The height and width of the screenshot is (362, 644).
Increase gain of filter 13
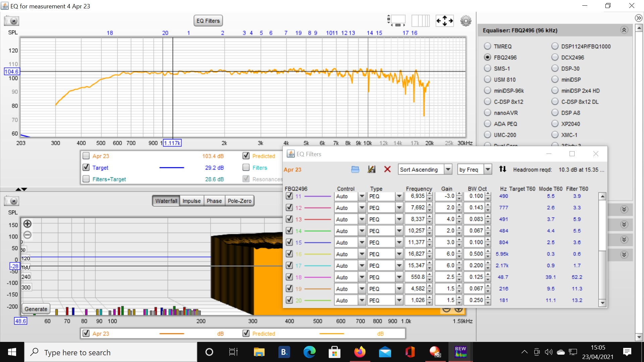point(459,217)
